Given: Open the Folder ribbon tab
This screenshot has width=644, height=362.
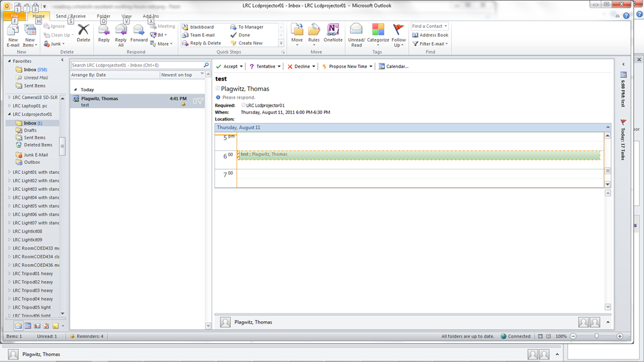Looking at the screenshot, I should (x=104, y=16).
